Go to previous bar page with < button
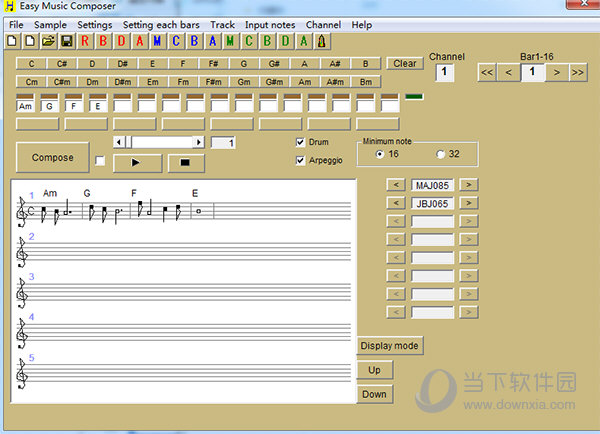The image size is (600, 434). [509, 72]
